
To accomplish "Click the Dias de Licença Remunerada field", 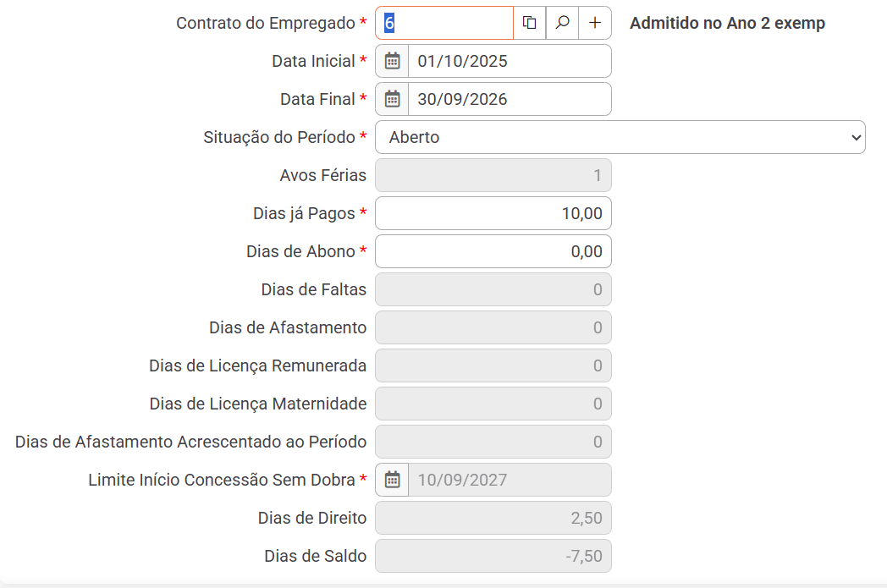I will [x=493, y=365].
